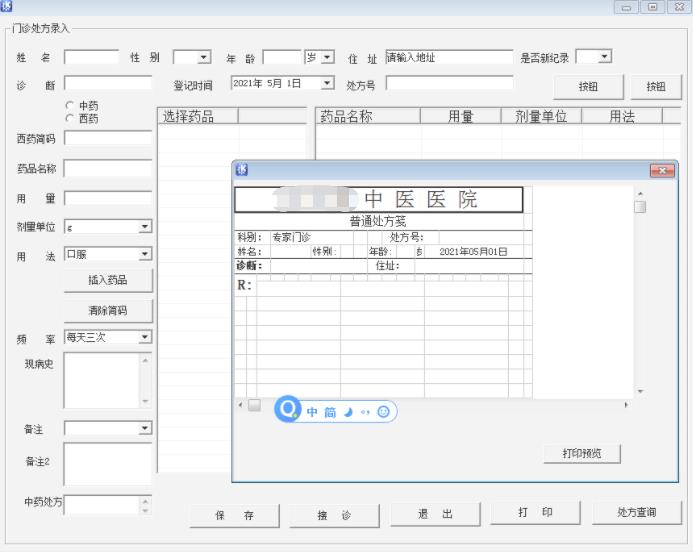Click the IME moon icon

tap(348, 412)
